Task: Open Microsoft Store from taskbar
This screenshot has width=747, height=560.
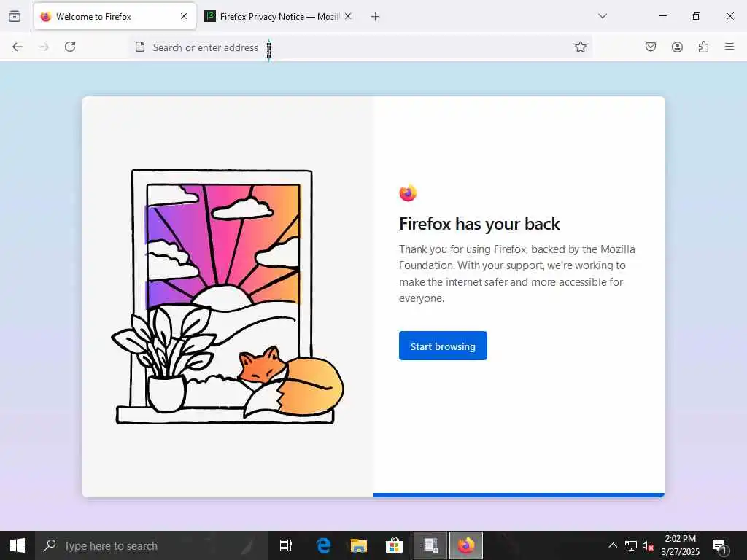Action: pos(394,545)
